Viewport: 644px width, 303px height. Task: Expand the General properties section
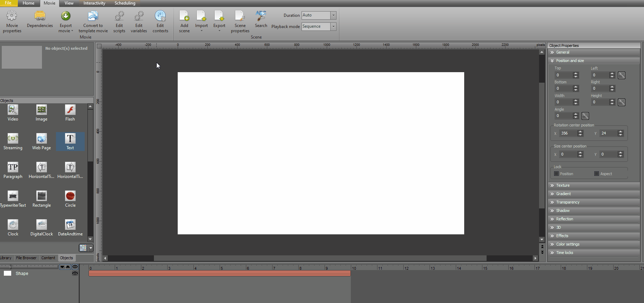pyautogui.click(x=594, y=52)
